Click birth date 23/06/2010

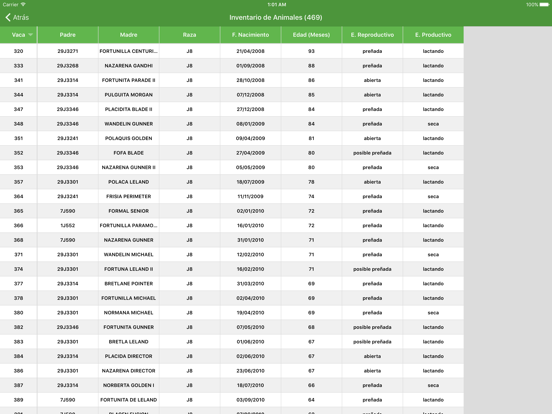click(250, 371)
